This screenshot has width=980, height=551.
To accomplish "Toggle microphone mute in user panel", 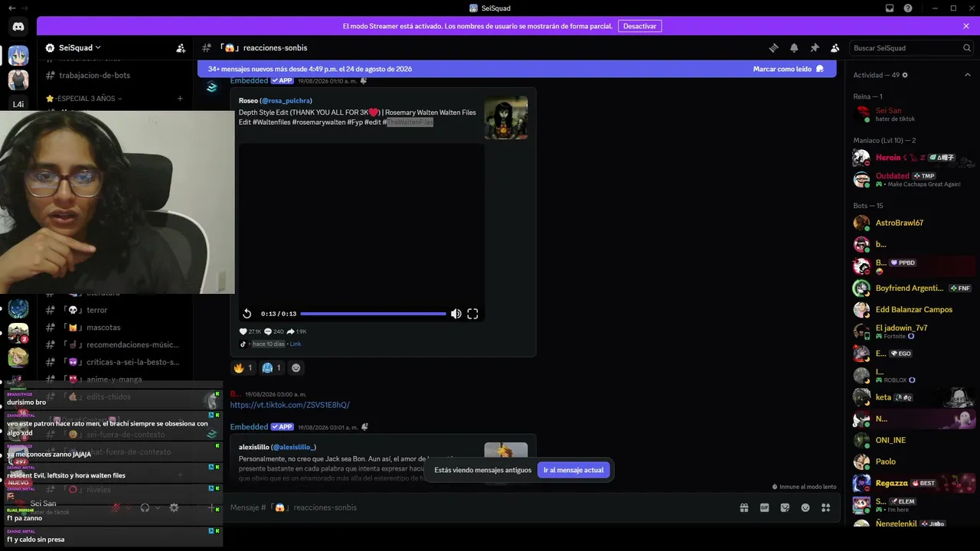I will 116,507.
